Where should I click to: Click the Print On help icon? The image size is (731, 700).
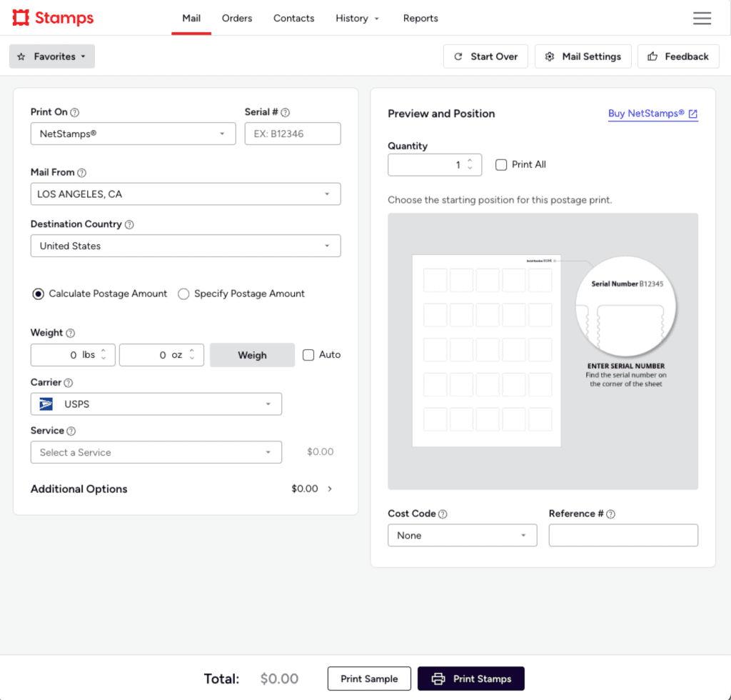point(75,112)
